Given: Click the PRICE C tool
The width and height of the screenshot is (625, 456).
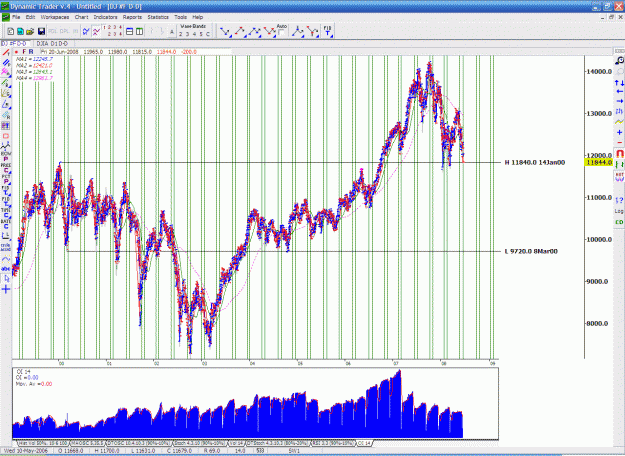Looking at the screenshot, I should [6, 168].
